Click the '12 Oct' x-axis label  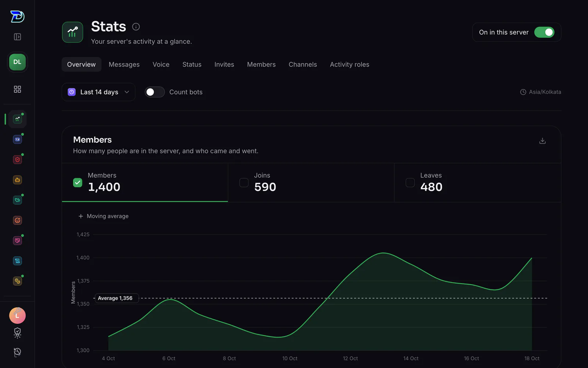pos(350,358)
